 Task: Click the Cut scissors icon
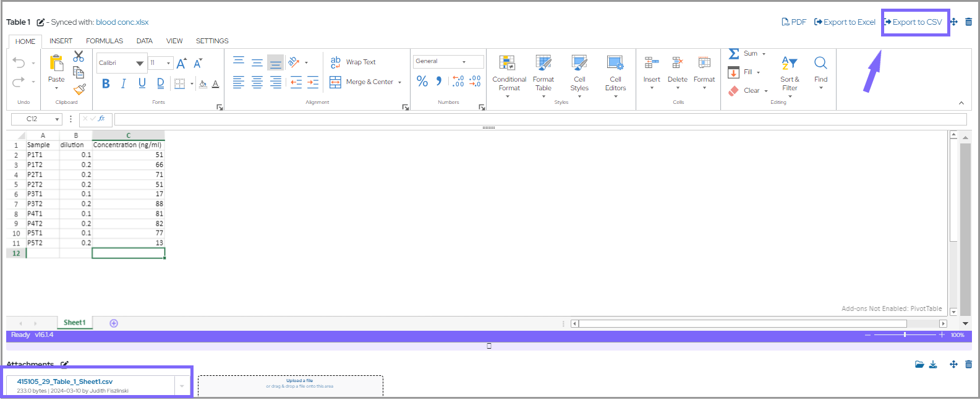click(79, 57)
